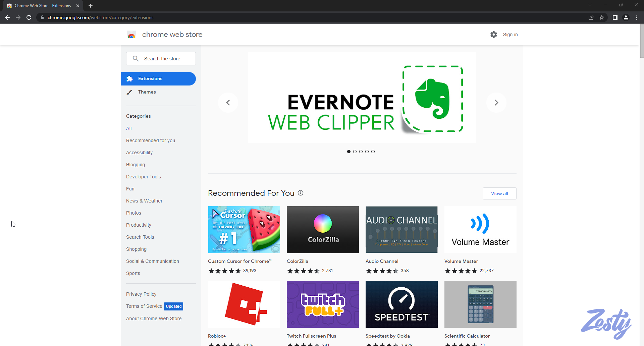Click the View all button
644x346 pixels.
(x=499, y=193)
